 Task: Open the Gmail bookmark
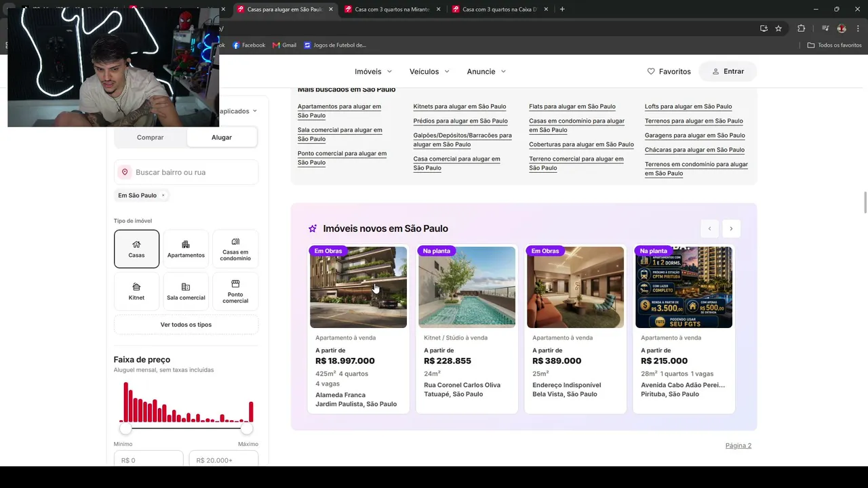pos(285,45)
